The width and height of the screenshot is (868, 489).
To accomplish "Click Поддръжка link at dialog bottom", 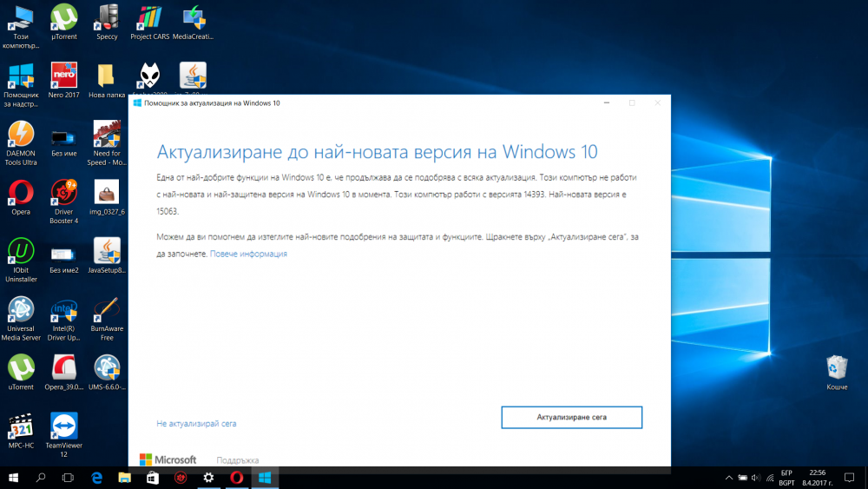I will tap(238, 460).
